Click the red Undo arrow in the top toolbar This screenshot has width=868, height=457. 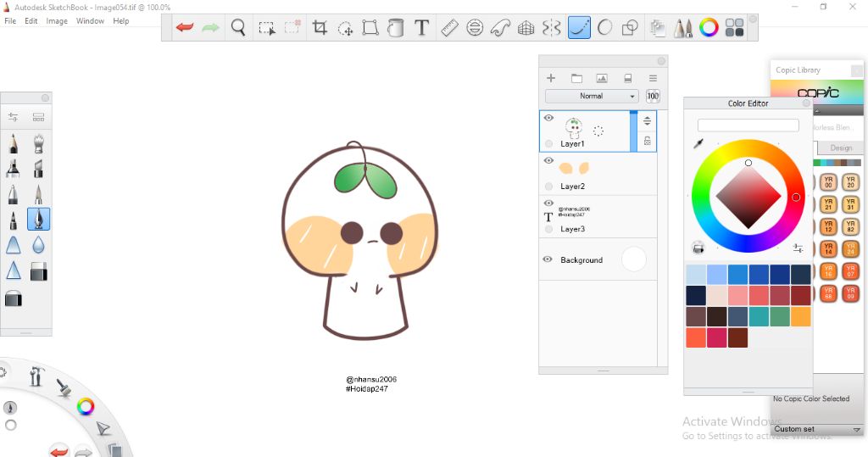click(x=185, y=27)
